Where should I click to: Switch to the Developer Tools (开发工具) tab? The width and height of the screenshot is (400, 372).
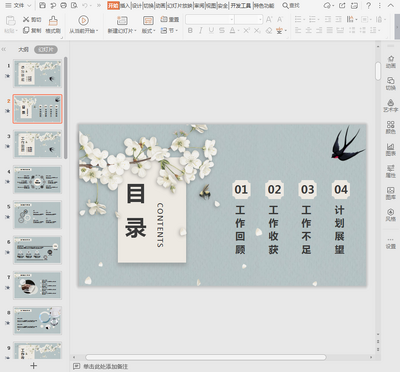(x=241, y=6)
